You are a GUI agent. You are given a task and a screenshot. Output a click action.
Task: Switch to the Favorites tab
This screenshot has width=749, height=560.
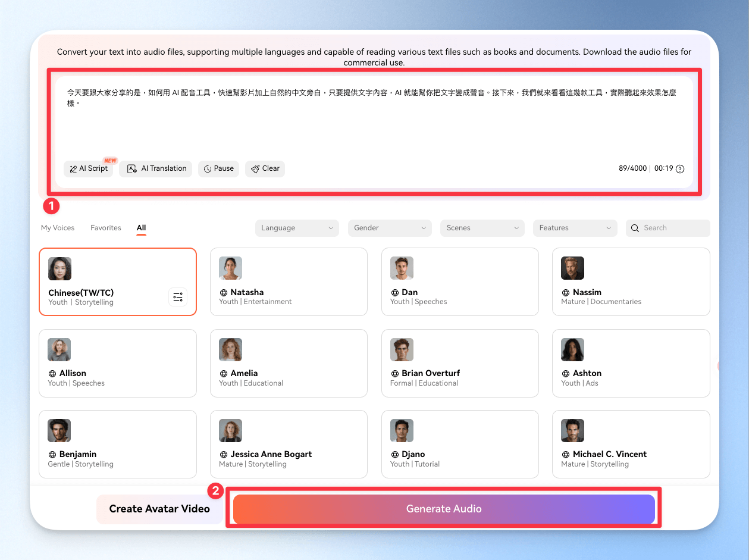(x=106, y=228)
